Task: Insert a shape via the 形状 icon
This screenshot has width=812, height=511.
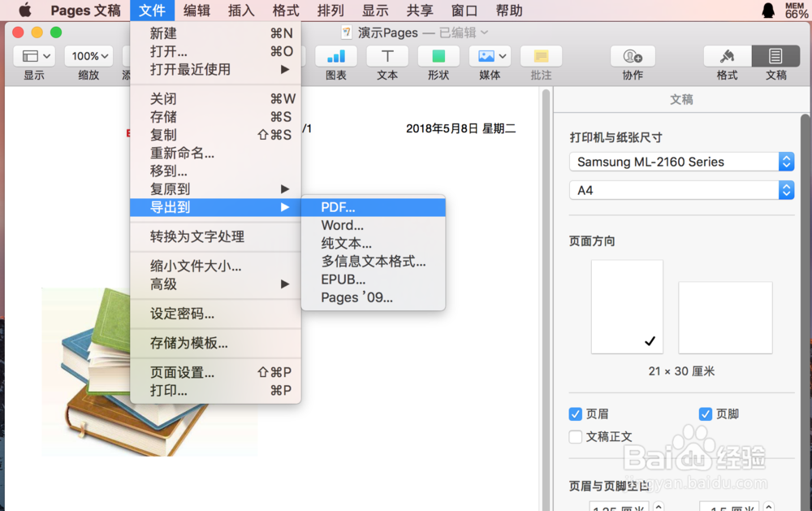Action: point(438,57)
